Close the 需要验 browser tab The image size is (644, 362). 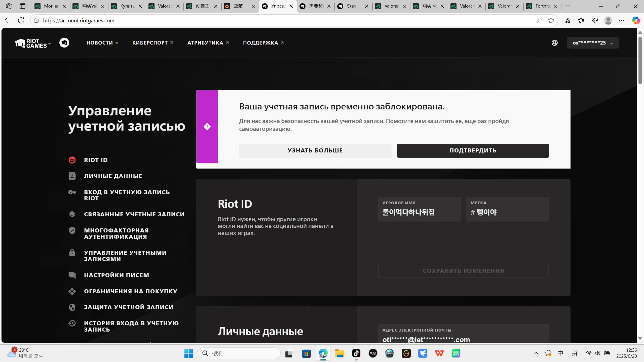click(x=329, y=6)
